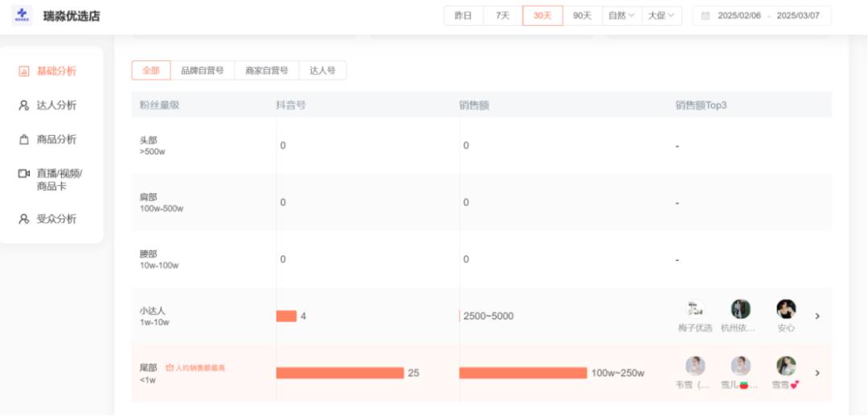This screenshot has width=868, height=416.
Task: Open 达人分析 person icon in sidebar
Action: pos(24,105)
